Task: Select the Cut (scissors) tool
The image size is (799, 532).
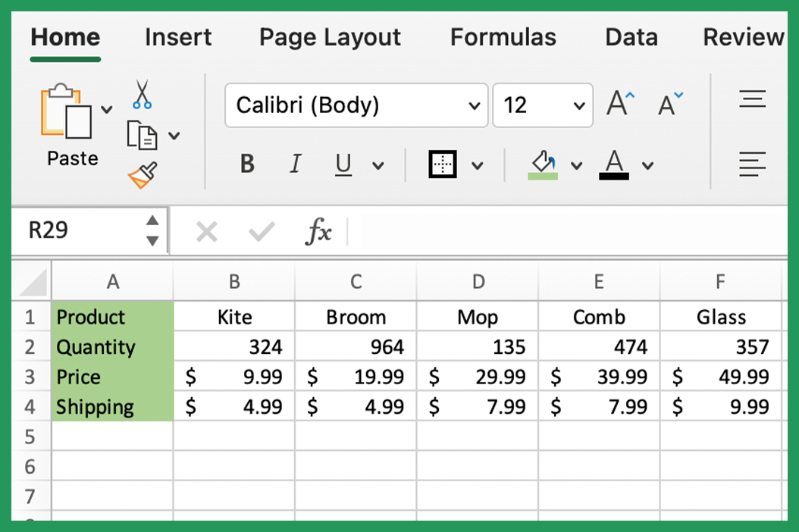Action: pos(141,94)
